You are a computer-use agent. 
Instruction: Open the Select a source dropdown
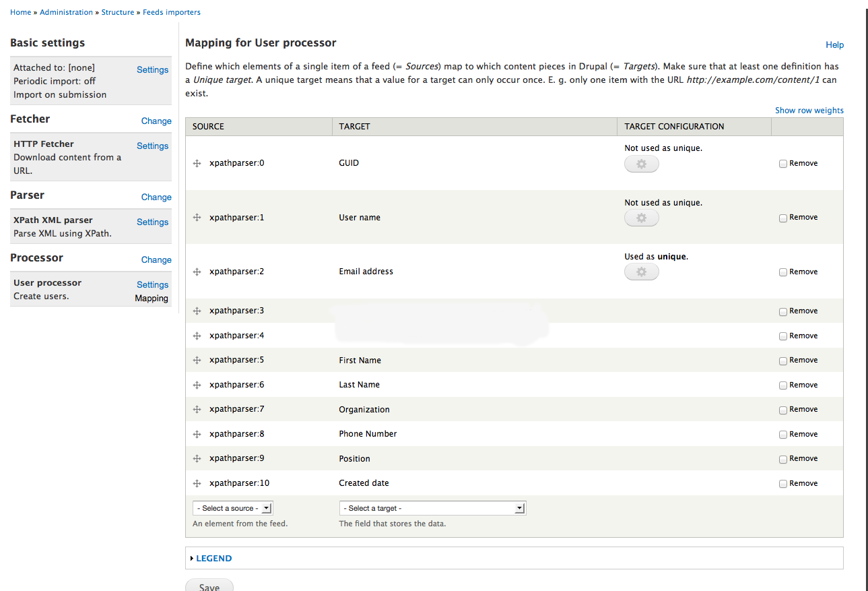click(x=233, y=508)
